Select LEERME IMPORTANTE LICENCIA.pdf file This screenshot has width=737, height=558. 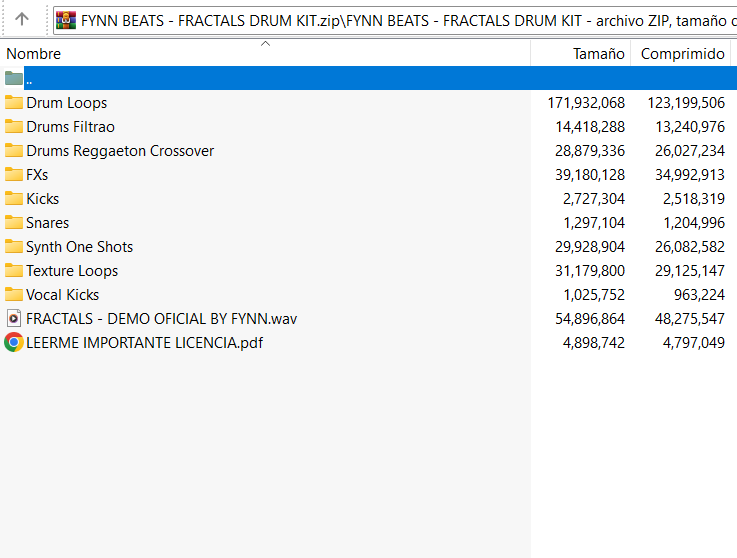(144, 343)
